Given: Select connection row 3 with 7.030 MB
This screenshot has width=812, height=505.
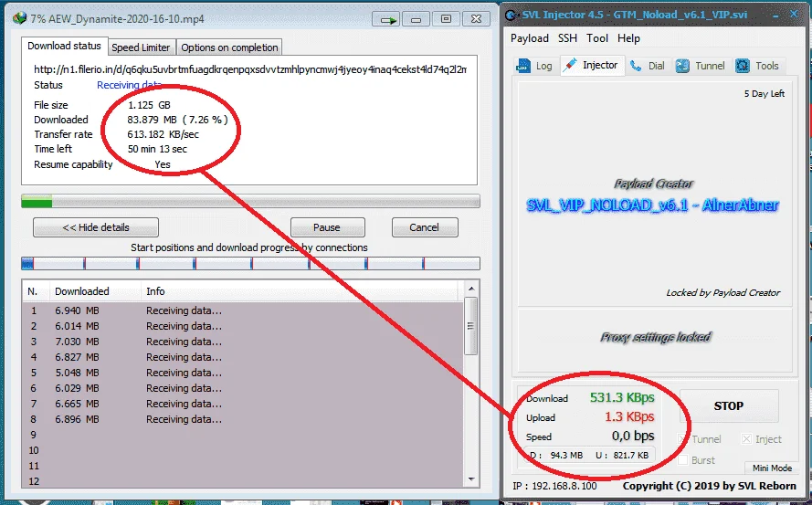Looking at the screenshot, I should click(243, 342).
